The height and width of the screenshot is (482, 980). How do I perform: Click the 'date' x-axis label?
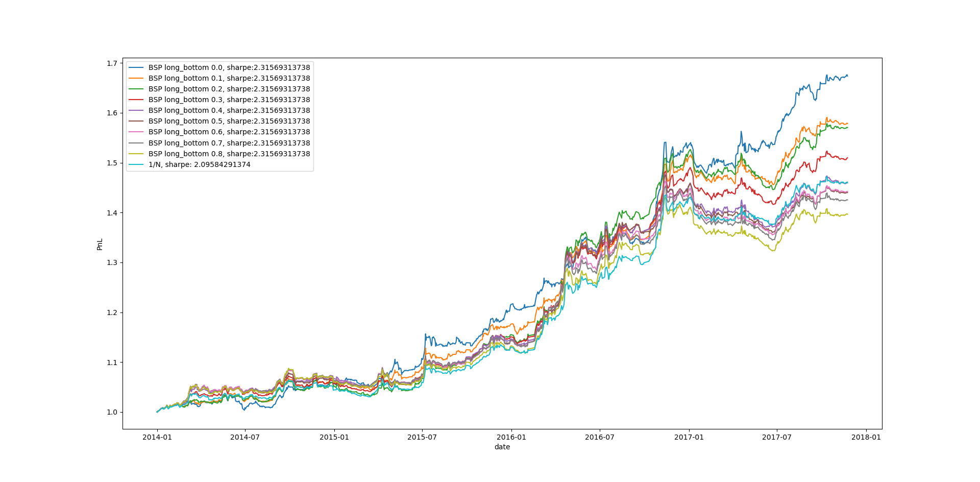click(x=502, y=447)
